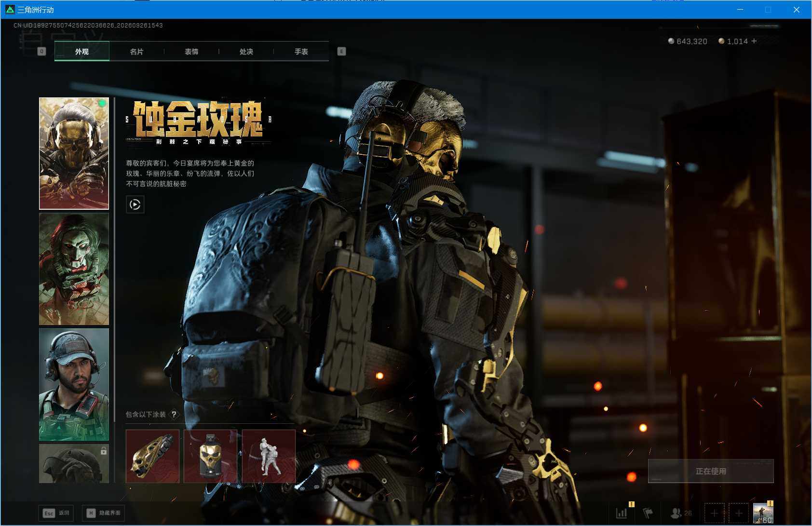This screenshot has width=812, height=526.
Task: Add premium currency with the plus icon
Action: (x=754, y=41)
